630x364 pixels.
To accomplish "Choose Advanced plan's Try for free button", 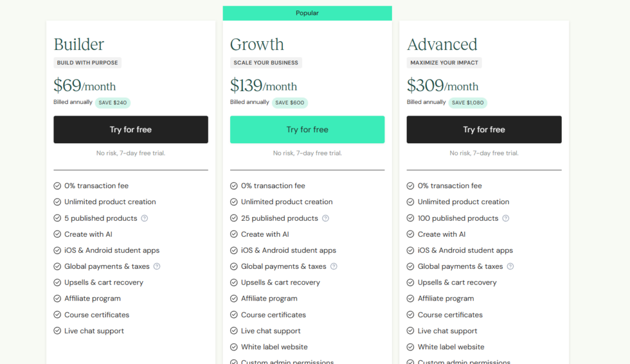I will 484,130.
